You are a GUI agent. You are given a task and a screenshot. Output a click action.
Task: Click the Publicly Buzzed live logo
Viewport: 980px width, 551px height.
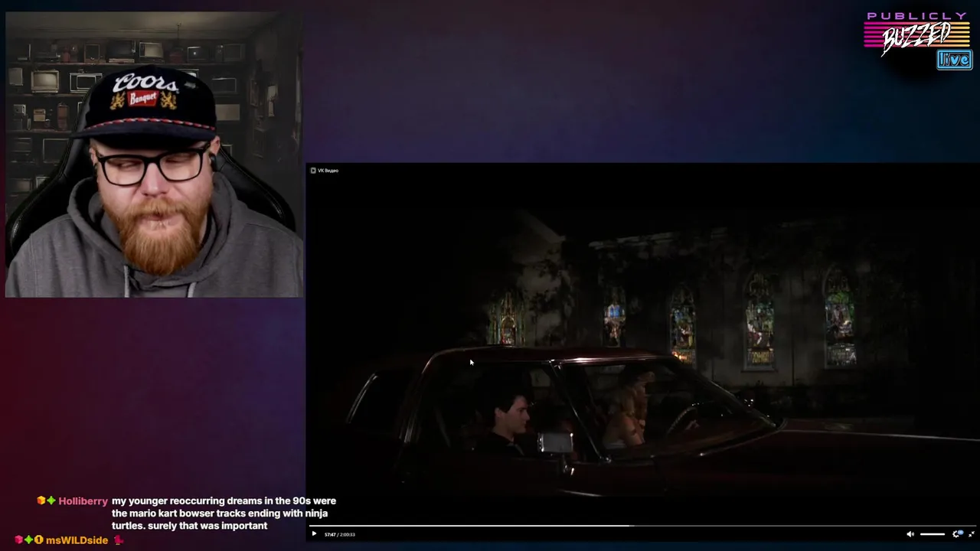pyautogui.click(x=917, y=41)
